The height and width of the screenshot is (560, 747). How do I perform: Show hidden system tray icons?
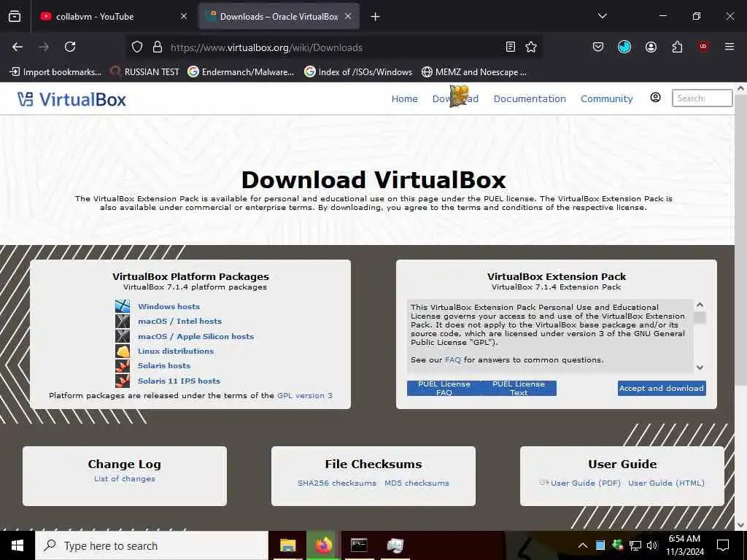[x=583, y=545]
